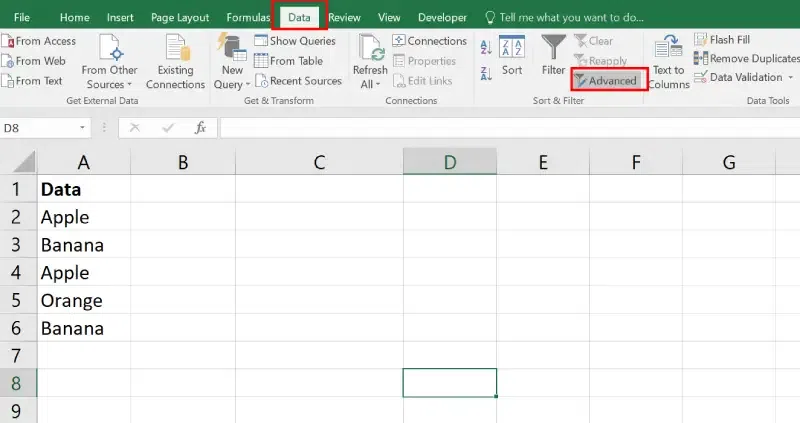800x423 pixels.
Task: Select the Data ribbon tab
Action: point(299,17)
